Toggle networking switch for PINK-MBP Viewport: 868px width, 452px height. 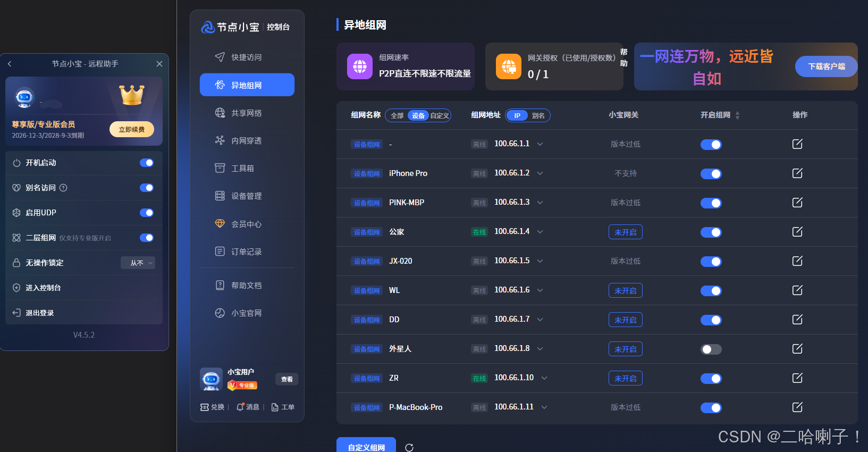click(x=711, y=203)
